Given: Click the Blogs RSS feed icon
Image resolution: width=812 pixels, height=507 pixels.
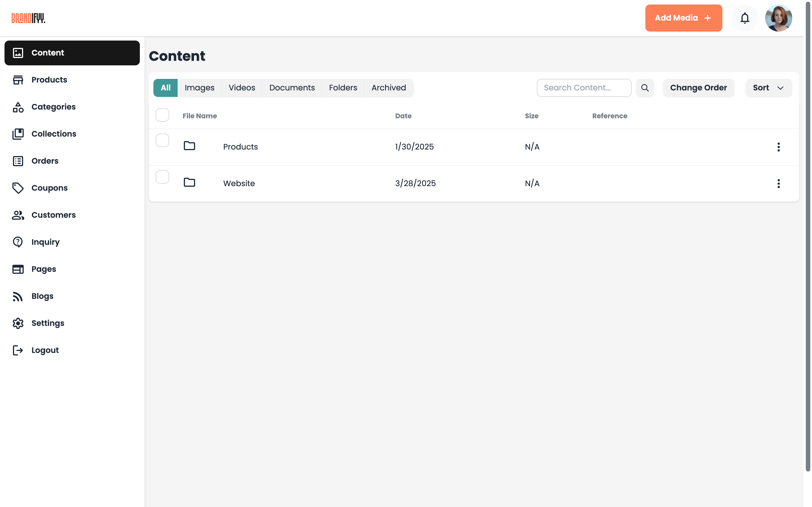Looking at the screenshot, I should point(18,296).
